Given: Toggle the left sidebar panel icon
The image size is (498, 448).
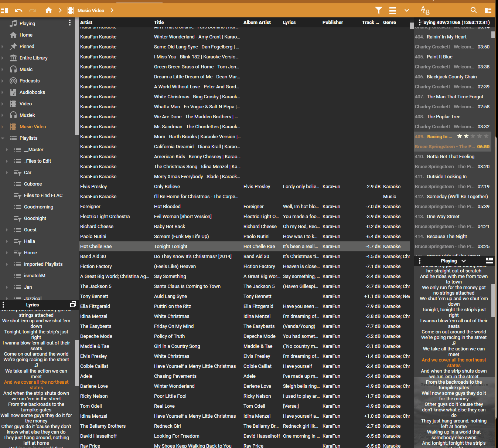Looking at the screenshot, I should pyautogui.click(x=4, y=10).
